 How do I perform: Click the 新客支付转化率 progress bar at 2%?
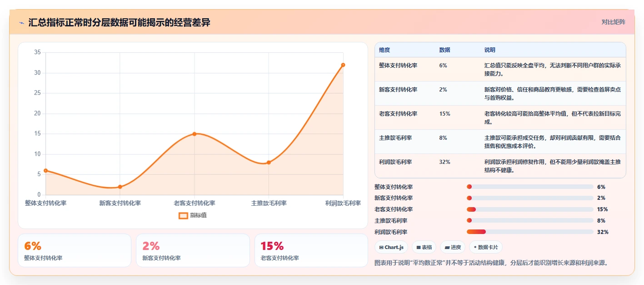(530, 198)
